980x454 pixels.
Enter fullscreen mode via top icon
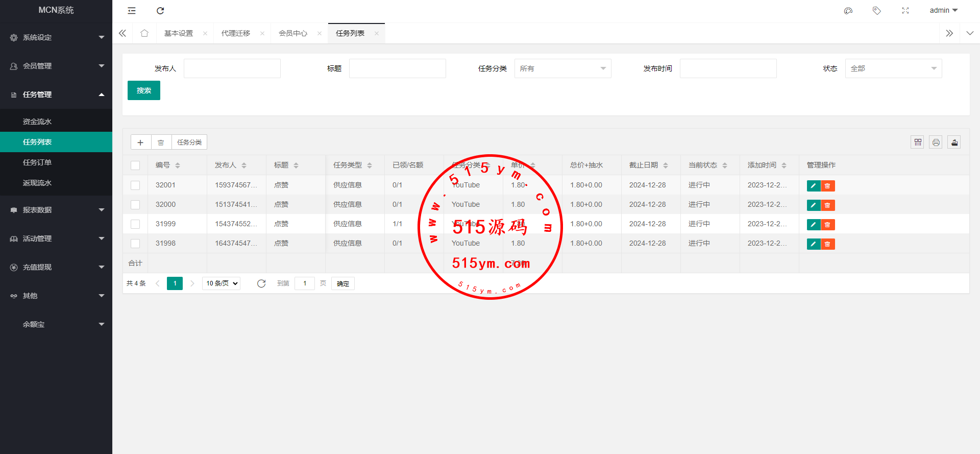(x=905, y=11)
